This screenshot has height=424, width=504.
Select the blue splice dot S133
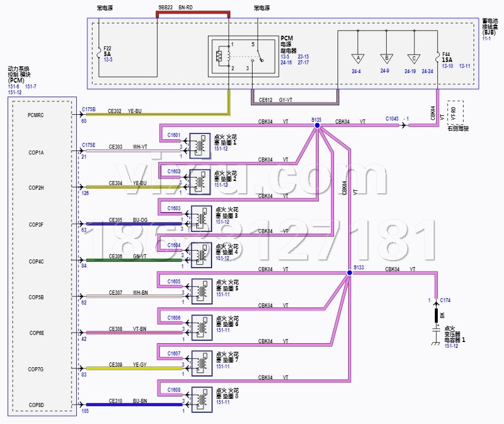point(350,272)
